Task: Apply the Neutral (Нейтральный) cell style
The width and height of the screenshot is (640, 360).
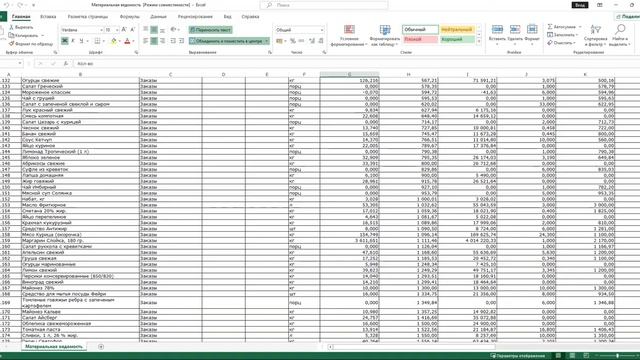Action: [x=457, y=30]
